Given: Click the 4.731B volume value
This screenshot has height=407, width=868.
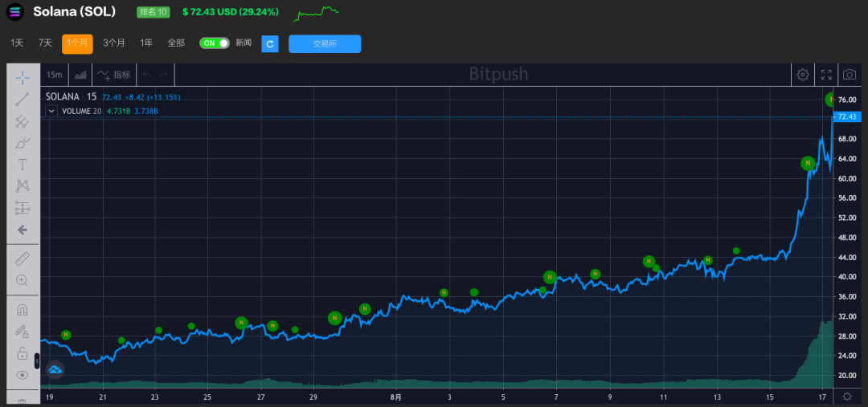Looking at the screenshot, I should pos(118,111).
